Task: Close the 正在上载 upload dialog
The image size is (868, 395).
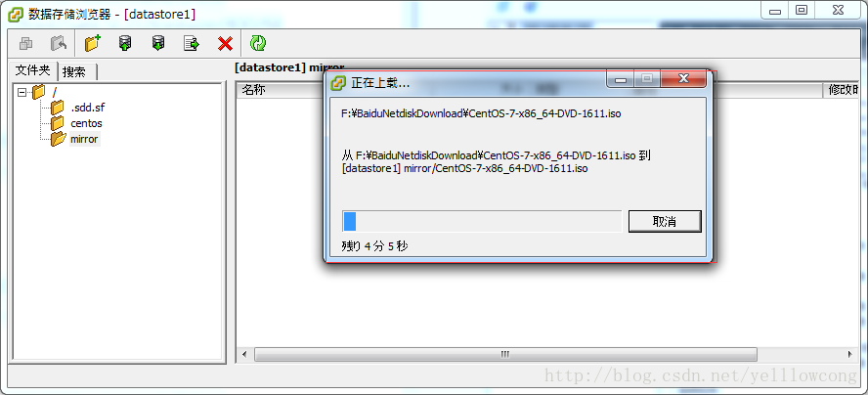Action: pos(683,78)
